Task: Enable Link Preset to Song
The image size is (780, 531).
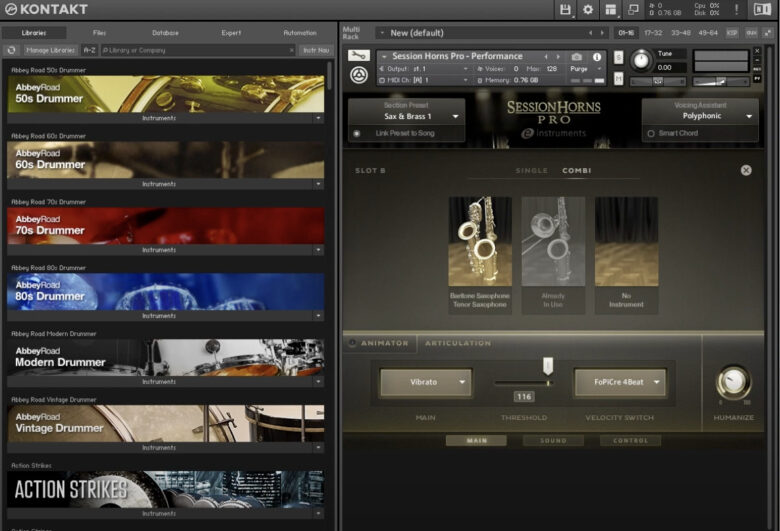Action: pos(357,133)
